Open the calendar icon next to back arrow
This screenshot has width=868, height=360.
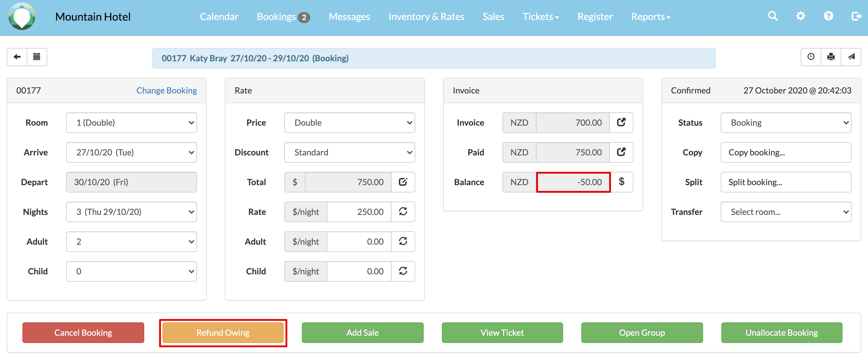37,57
